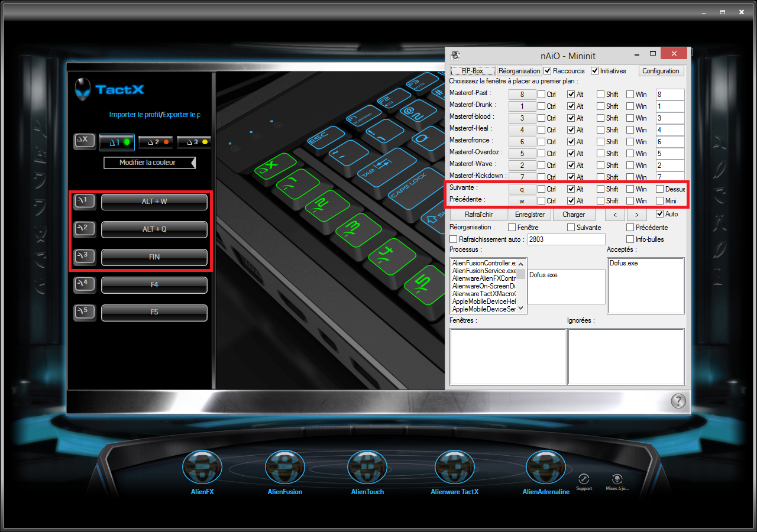Screen dimensions: 757x532
Task: Open the AlienFusion module icon
Action: 285,467
